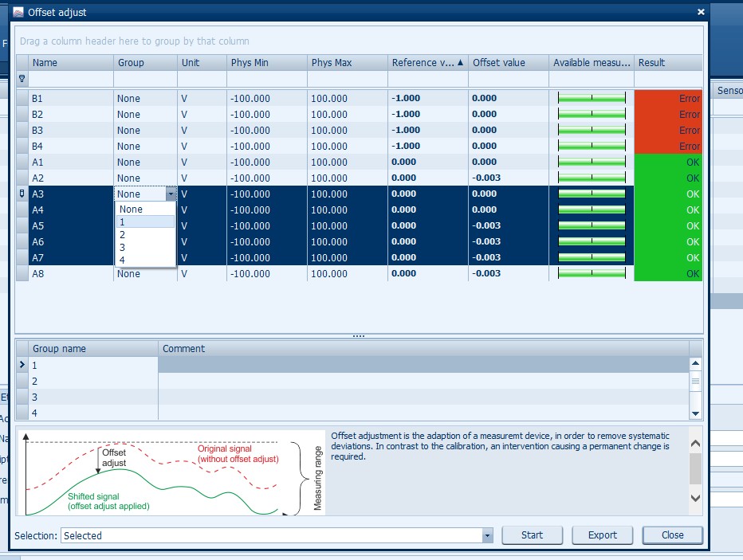
Task: Click the Close button at bottom right
Action: click(x=672, y=535)
